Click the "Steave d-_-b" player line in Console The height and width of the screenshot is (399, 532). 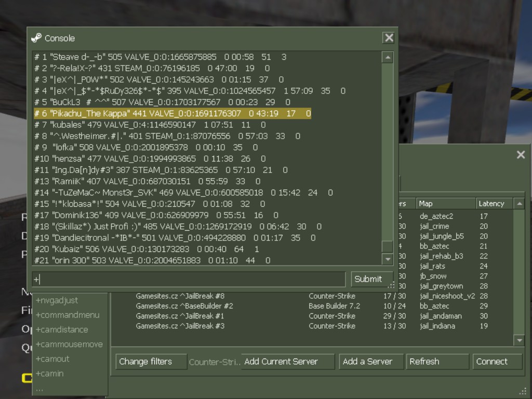(161, 57)
